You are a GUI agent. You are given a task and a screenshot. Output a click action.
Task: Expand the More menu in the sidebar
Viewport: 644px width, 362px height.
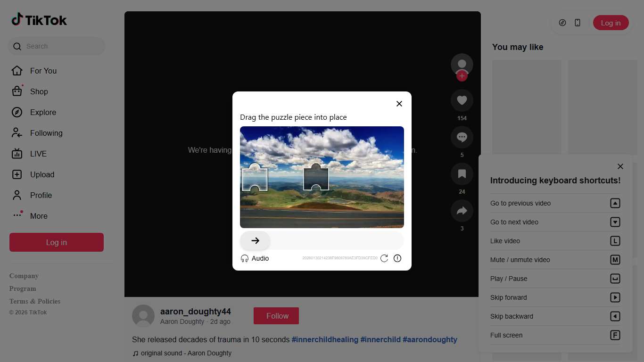coord(39,216)
